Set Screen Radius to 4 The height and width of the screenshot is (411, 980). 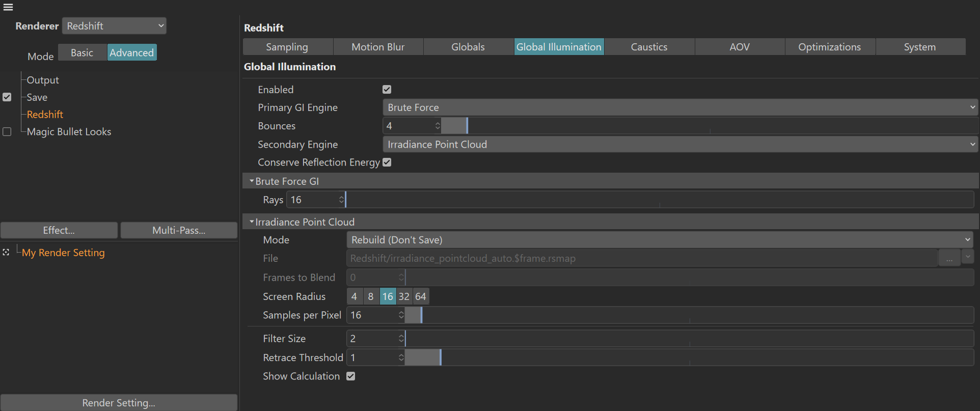[355, 296]
